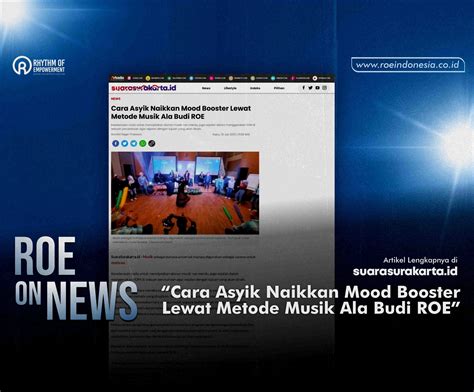Screen dimensions: 474x392
Task: Click the article headline 'Cara Asyik Naikkan Mood Booster'
Action: 181,112
